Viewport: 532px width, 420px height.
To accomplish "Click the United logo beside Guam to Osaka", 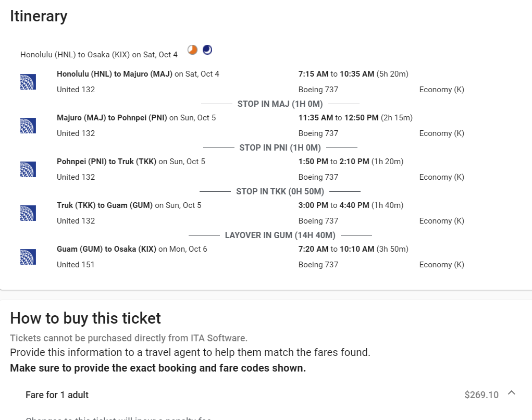I will coord(28,257).
